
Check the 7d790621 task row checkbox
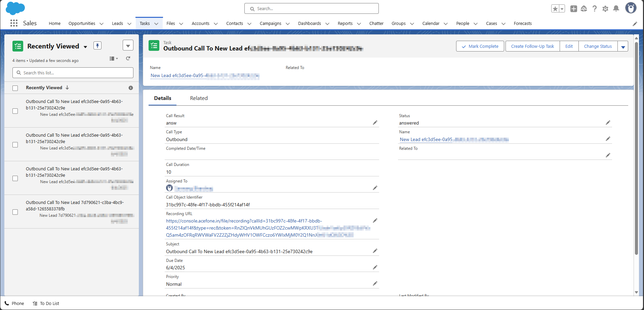pyautogui.click(x=15, y=212)
